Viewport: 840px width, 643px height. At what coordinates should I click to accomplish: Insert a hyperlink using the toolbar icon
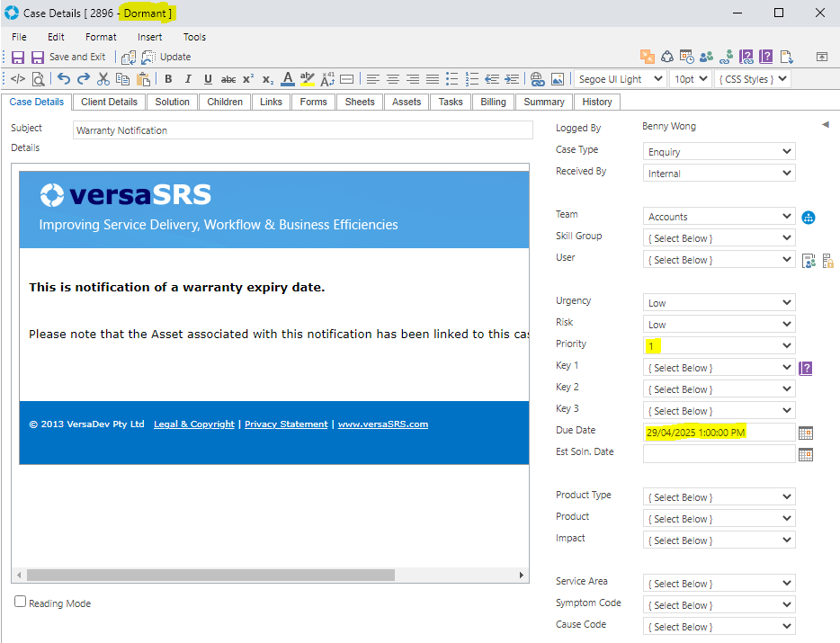click(x=537, y=79)
